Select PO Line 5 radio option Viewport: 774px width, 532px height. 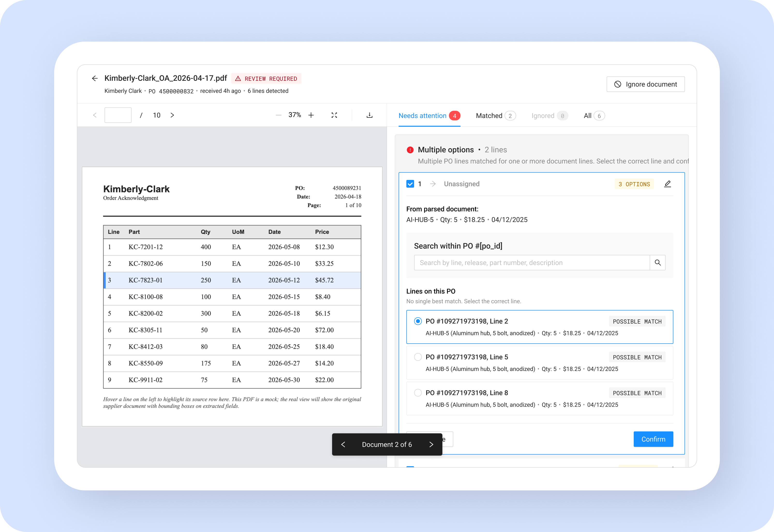[x=418, y=357]
